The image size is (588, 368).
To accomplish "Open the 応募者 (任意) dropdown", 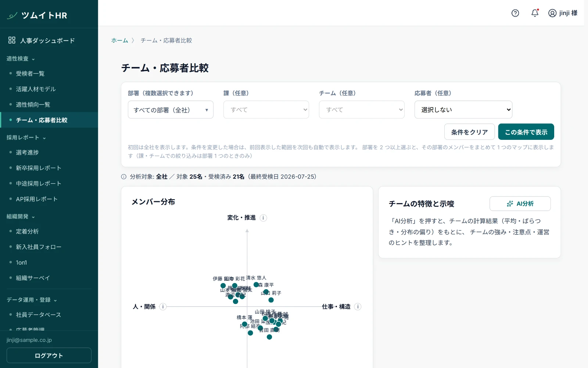I will point(463,110).
